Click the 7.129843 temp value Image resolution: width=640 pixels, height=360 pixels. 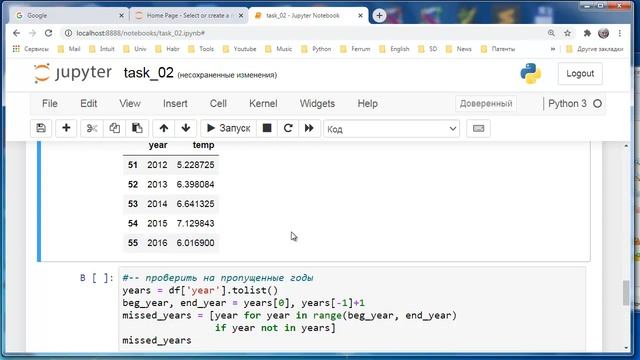tap(195, 224)
